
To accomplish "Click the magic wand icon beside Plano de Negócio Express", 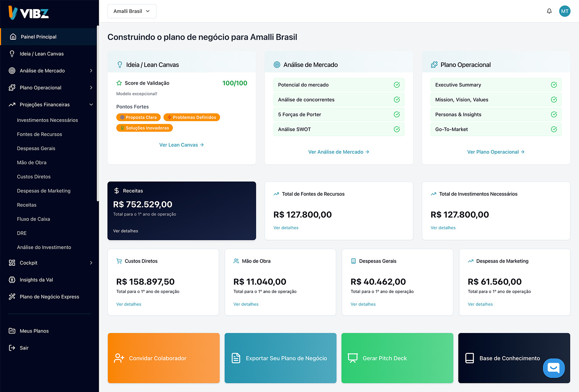I will tap(12, 297).
